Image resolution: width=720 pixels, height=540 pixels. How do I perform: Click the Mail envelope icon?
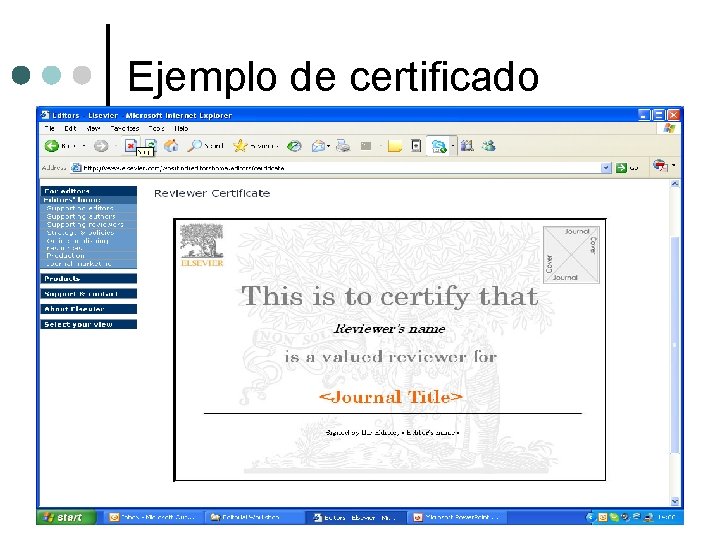[318, 146]
